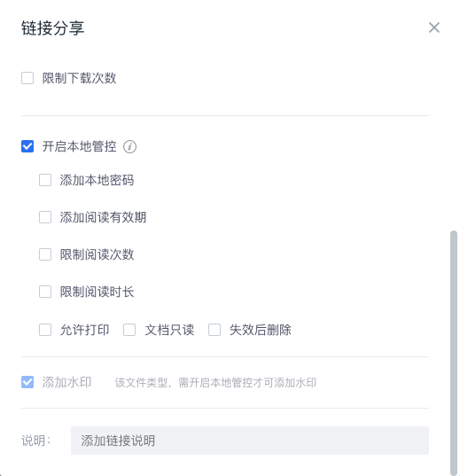Uncheck the 开启本地管控 checkbox
Screen dimensions: 460x476
27,146
